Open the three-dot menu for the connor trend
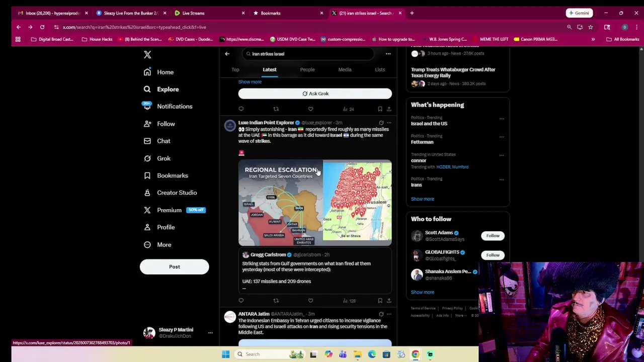This screenshot has width=644, height=362. click(502, 155)
